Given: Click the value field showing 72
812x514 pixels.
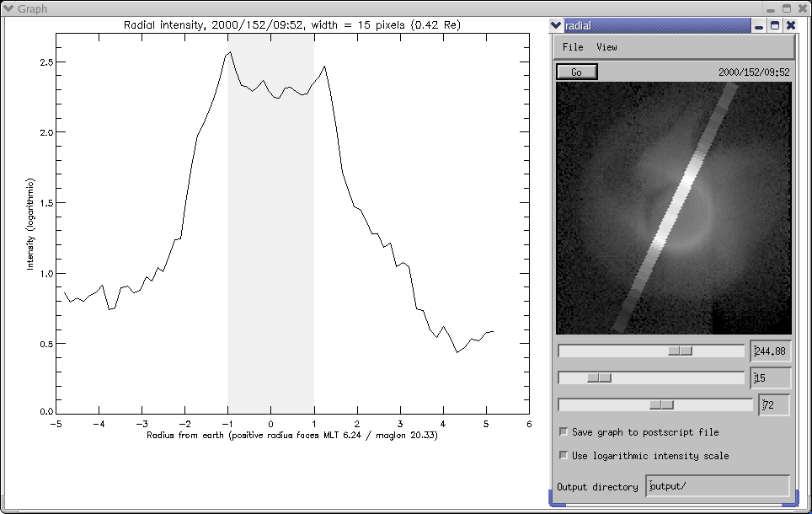Looking at the screenshot, I should pos(774,404).
